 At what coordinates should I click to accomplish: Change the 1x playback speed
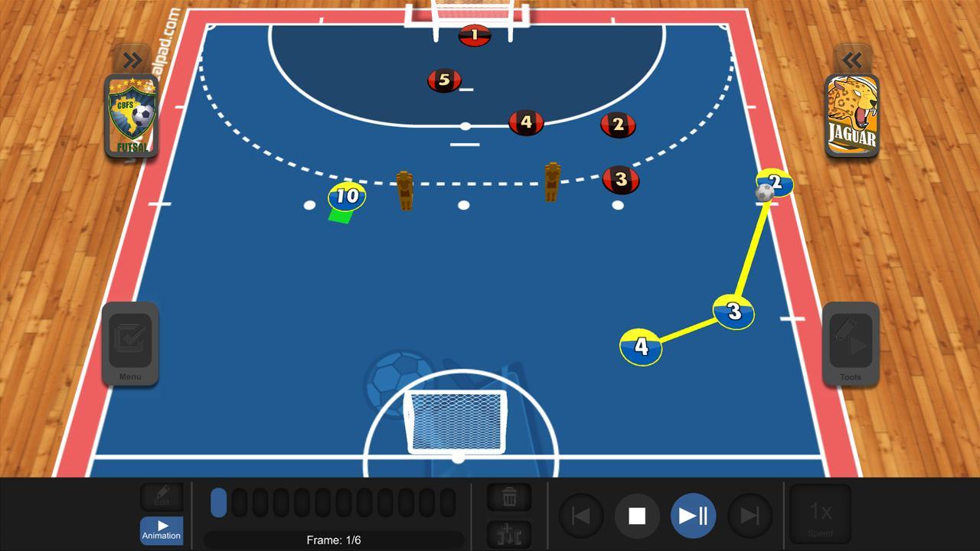tap(820, 514)
